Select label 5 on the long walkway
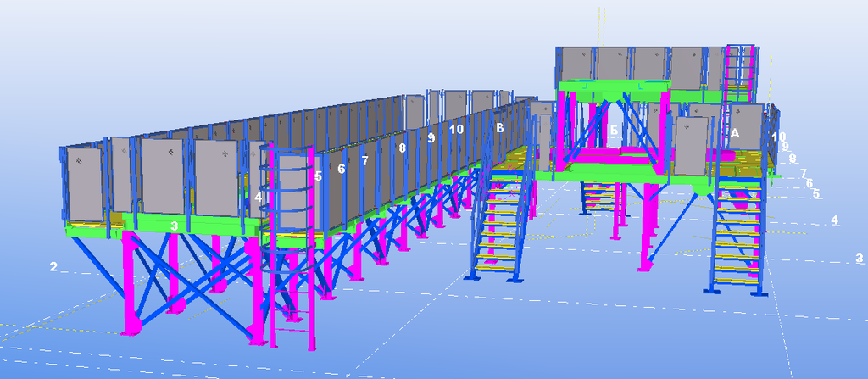The width and height of the screenshot is (868, 379). (318, 177)
